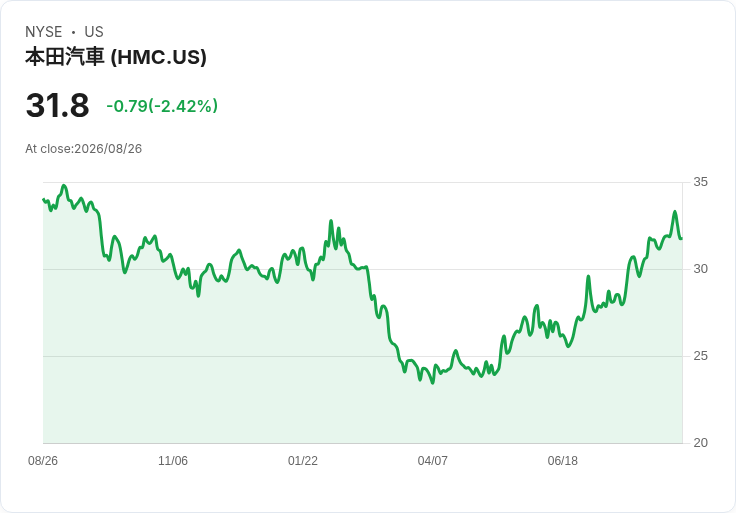Click the latest data point at chart's right end
This screenshot has width=736, height=513.
682,238
